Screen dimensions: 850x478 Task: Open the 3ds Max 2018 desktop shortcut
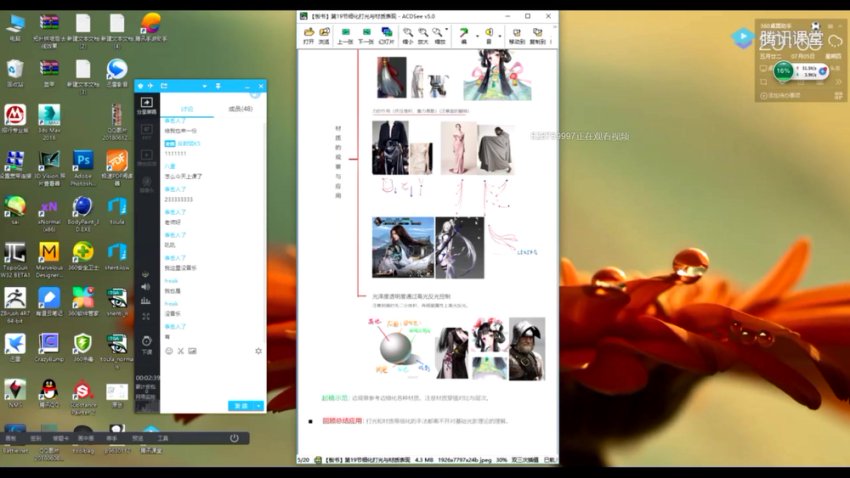click(x=49, y=121)
